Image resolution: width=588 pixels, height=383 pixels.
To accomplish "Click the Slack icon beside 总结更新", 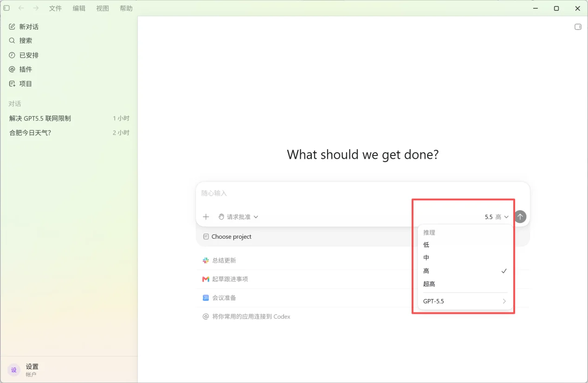I will [206, 260].
